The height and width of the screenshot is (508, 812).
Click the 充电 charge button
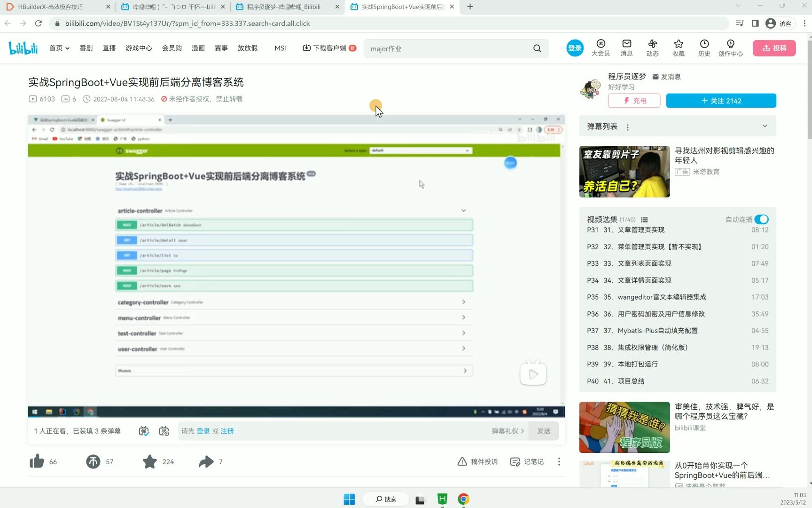tap(634, 101)
